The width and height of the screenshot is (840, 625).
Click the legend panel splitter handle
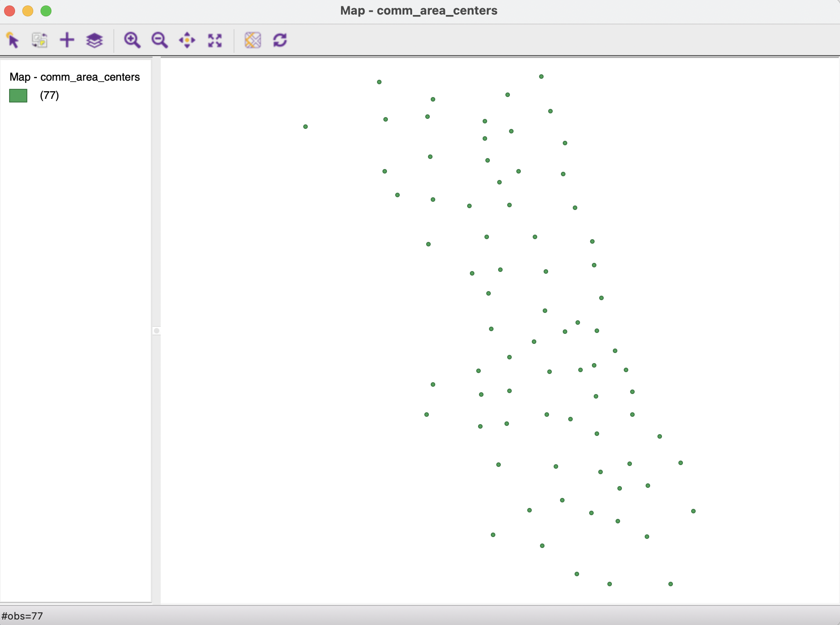tap(156, 331)
